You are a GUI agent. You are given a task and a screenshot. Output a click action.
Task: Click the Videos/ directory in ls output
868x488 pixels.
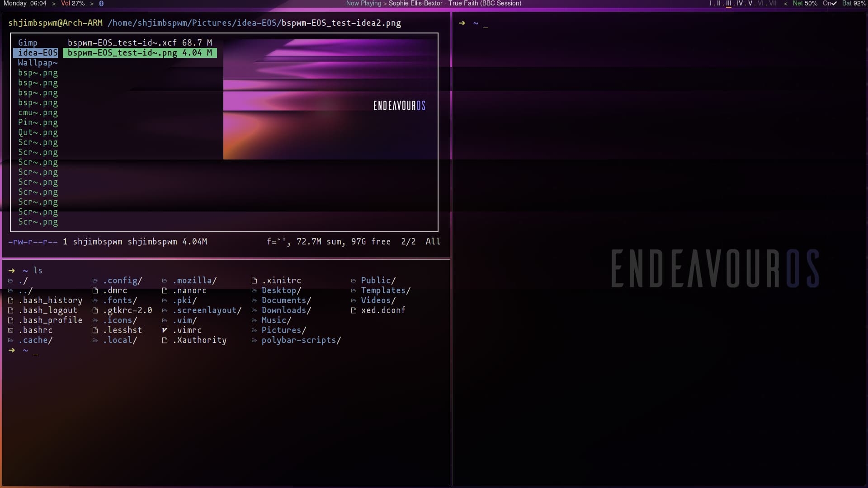(x=378, y=300)
